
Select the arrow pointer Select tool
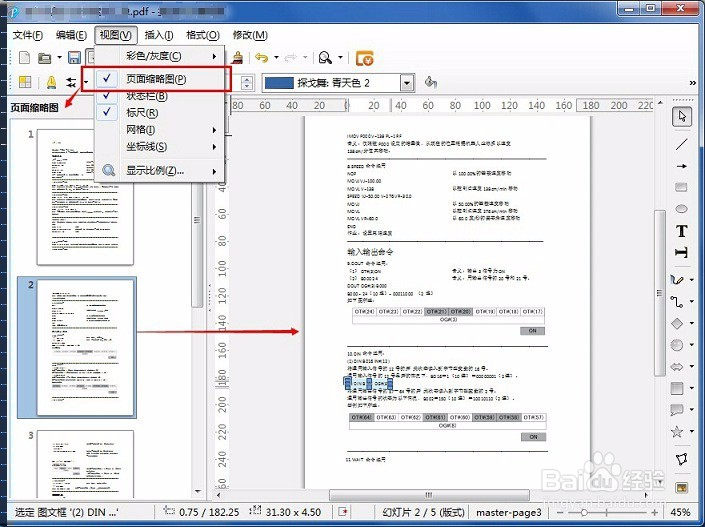click(x=682, y=117)
